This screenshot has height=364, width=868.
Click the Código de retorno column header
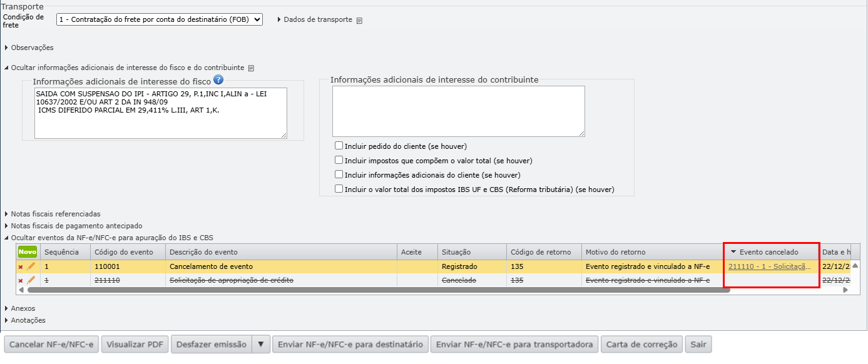(544, 252)
